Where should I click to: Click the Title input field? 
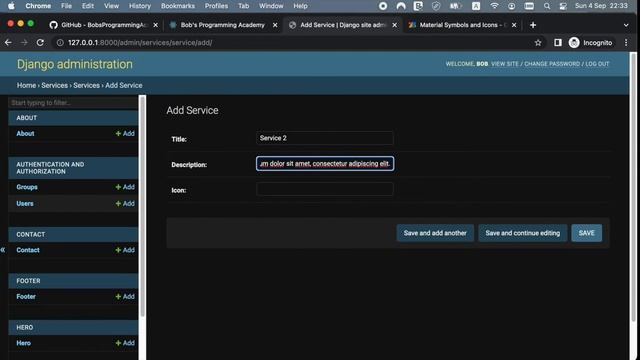(x=324, y=138)
